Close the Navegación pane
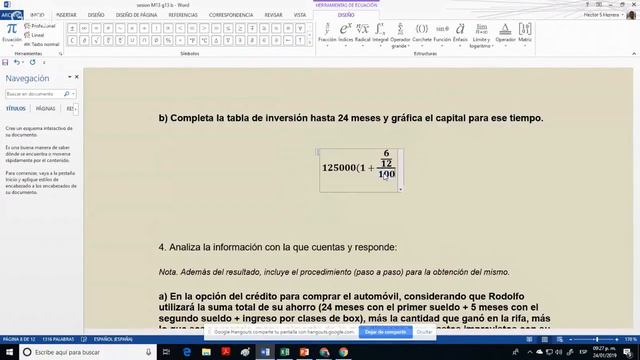Image resolution: width=640 pixels, height=360 pixels. click(x=76, y=77)
